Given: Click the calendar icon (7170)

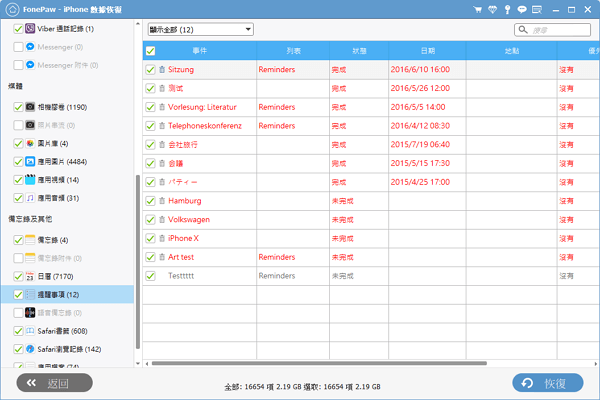Looking at the screenshot, I should pos(30,276).
